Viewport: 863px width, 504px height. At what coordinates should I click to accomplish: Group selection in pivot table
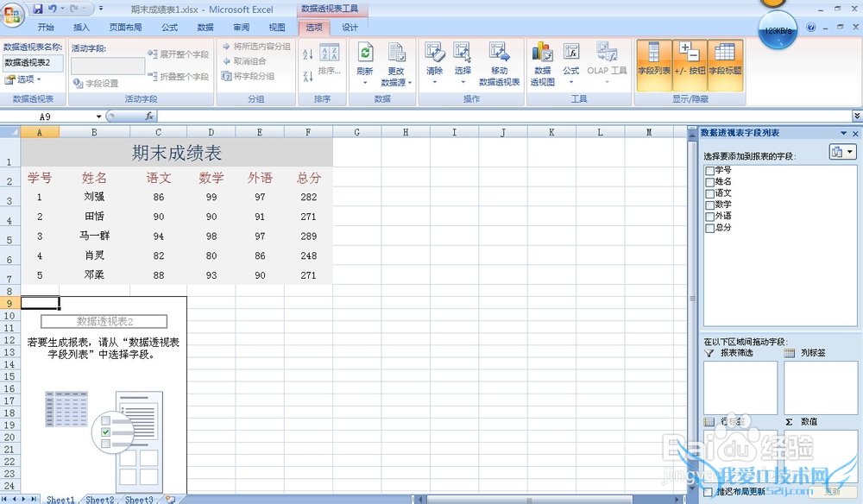tap(256, 47)
